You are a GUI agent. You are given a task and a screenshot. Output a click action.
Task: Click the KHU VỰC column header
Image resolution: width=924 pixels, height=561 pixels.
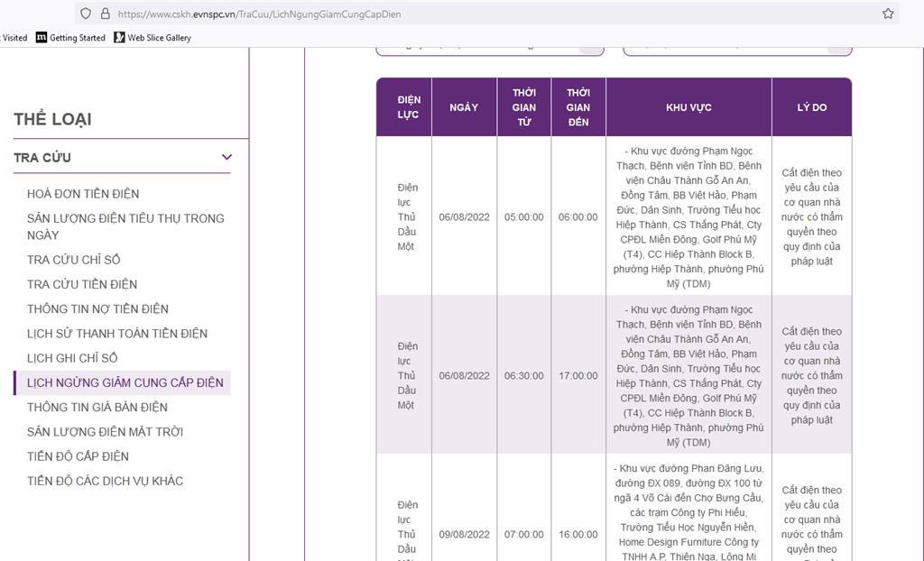point(688,107)
